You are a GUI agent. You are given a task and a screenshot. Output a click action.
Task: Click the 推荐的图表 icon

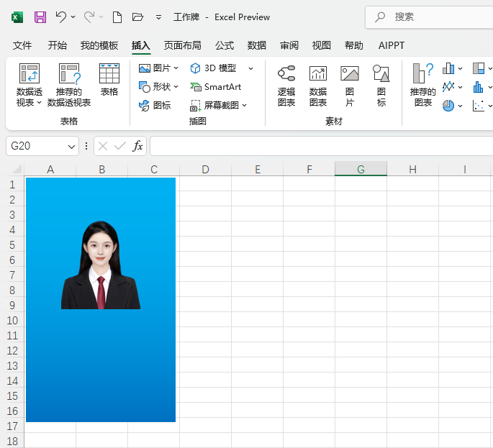coord(423,73)
